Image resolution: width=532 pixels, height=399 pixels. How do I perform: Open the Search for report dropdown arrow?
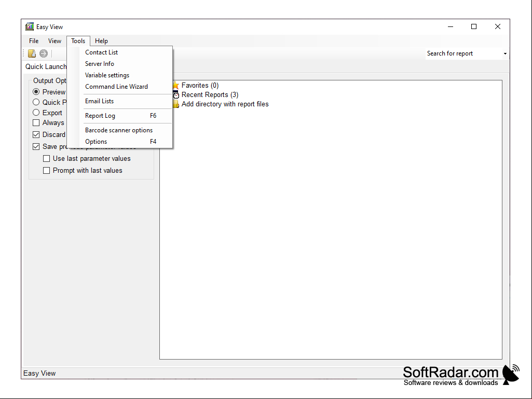coord(505,53)
